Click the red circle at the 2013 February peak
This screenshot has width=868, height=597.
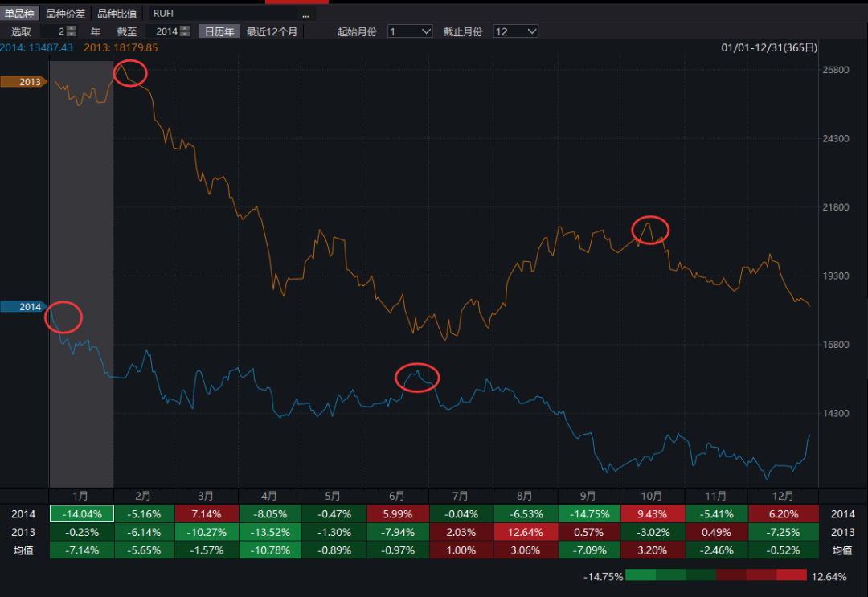coord(130,73)
